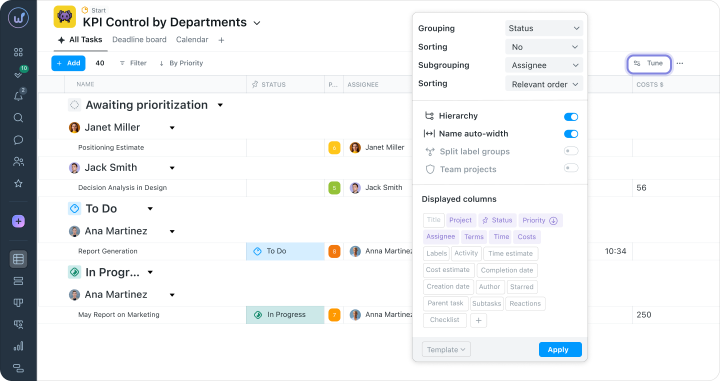Click Awaiting prioritization status circle icon
The height and width of the screenshot is (381, 720).
pos(74,105)
